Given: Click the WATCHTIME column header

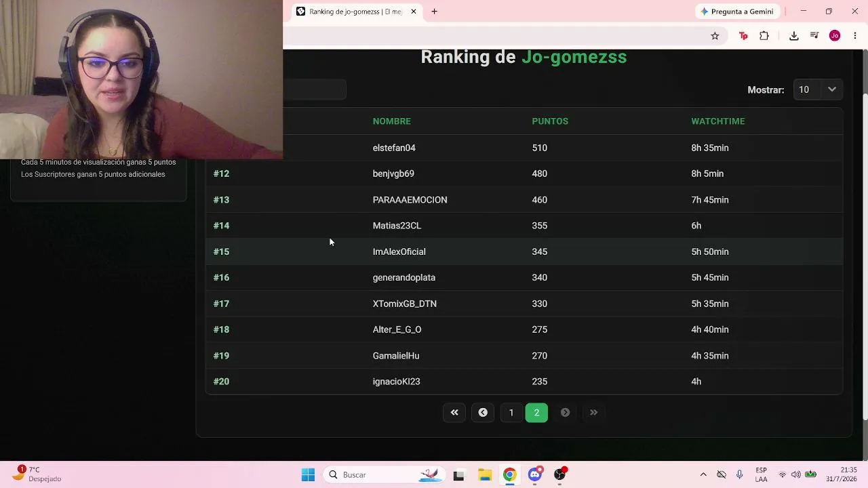Looking at the screenshot, I should [717, 121].
